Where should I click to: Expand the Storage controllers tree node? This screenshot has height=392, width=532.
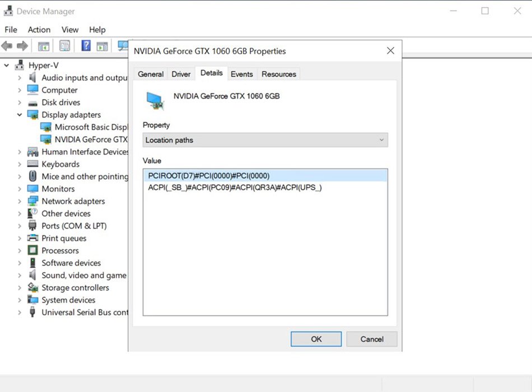pyautogui.click(x=20, y=287)
